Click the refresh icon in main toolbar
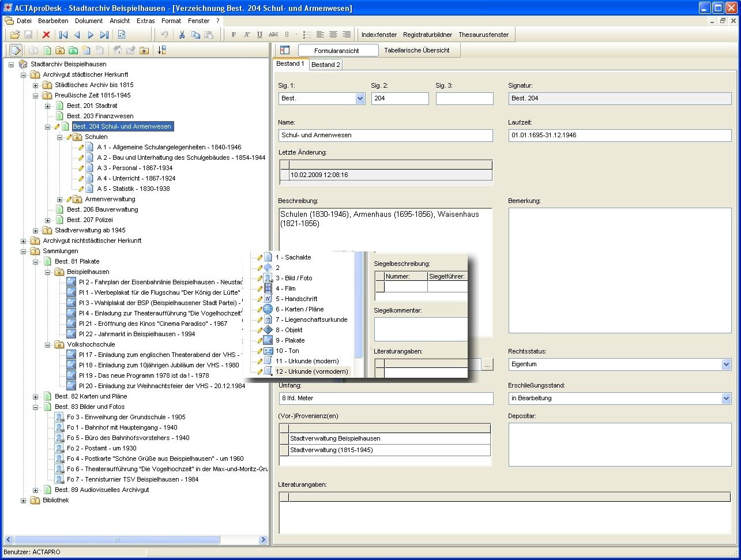741x560 pixels. (x=122, y=35)
